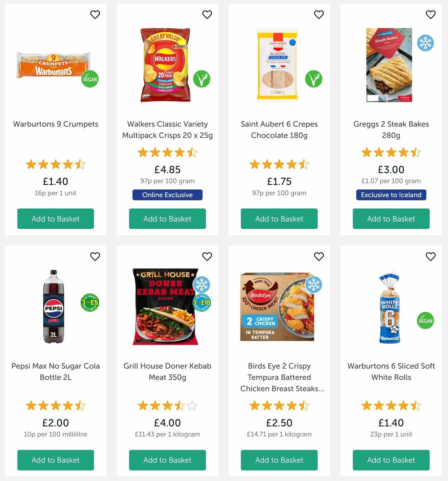Select the frozen icon on Birds Eye chicken steaks

(314, 284)
